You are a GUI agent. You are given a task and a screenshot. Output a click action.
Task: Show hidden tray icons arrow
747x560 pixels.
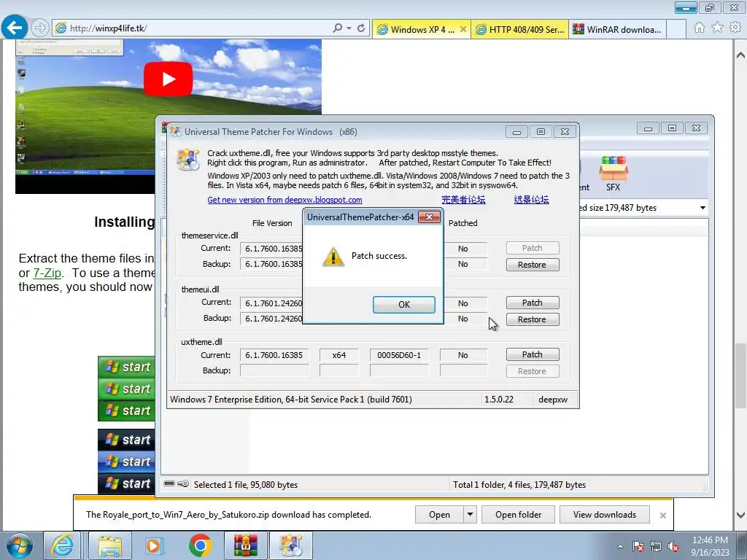click(x=620, y=546)
